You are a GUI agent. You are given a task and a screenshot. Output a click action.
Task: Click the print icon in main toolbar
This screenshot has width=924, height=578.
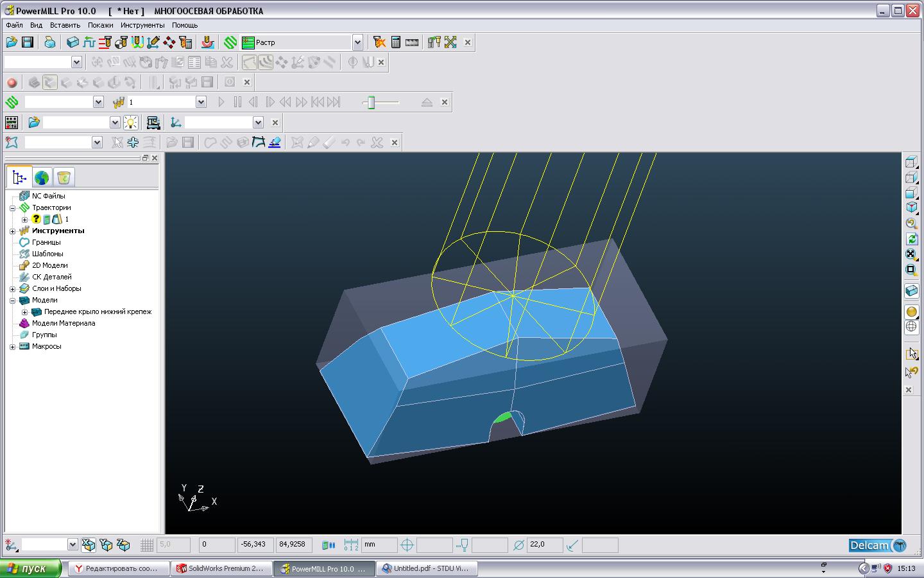click(x=49, y=42)
